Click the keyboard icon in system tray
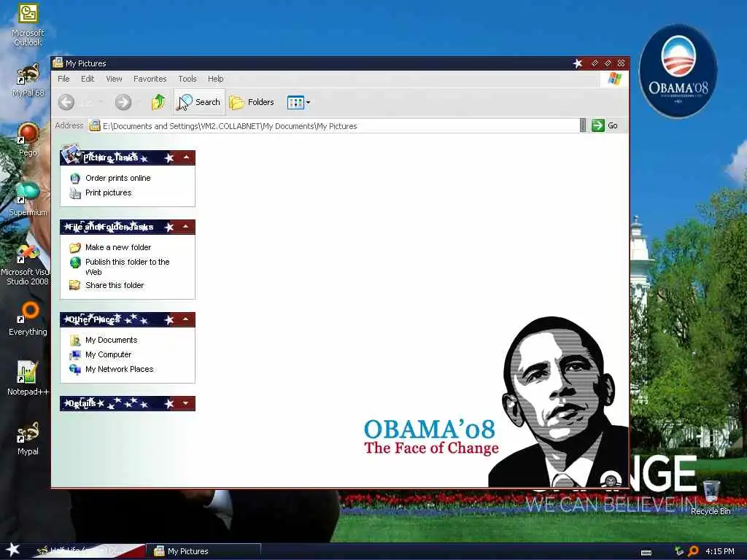 pyautogui.click(x=646, y=553)
